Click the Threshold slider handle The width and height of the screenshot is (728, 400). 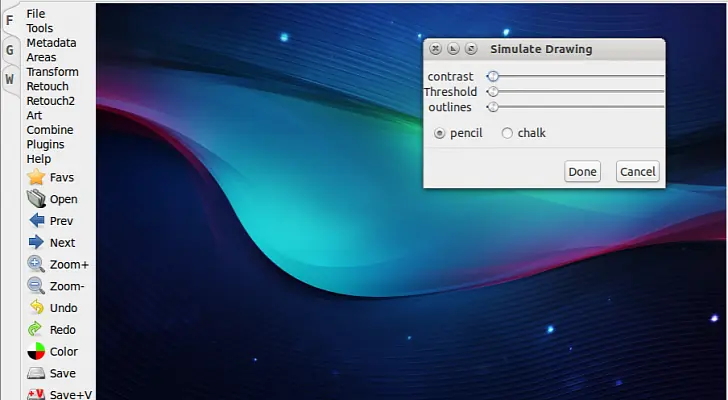click(493, 92)
